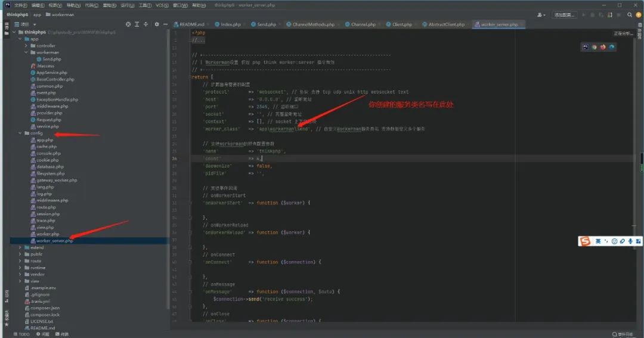
Task: Open the TODO tool window
Action: click(22, 334)
